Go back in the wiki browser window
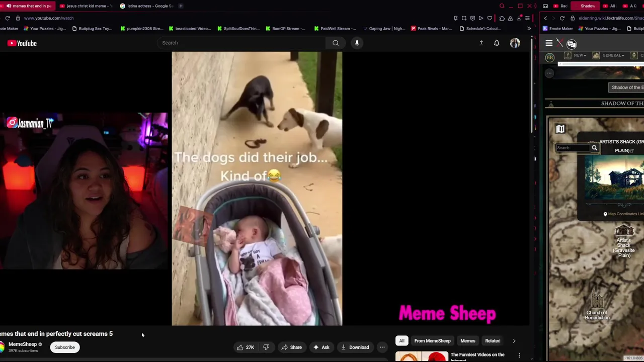644x362 pixels. tap(545, 18)
